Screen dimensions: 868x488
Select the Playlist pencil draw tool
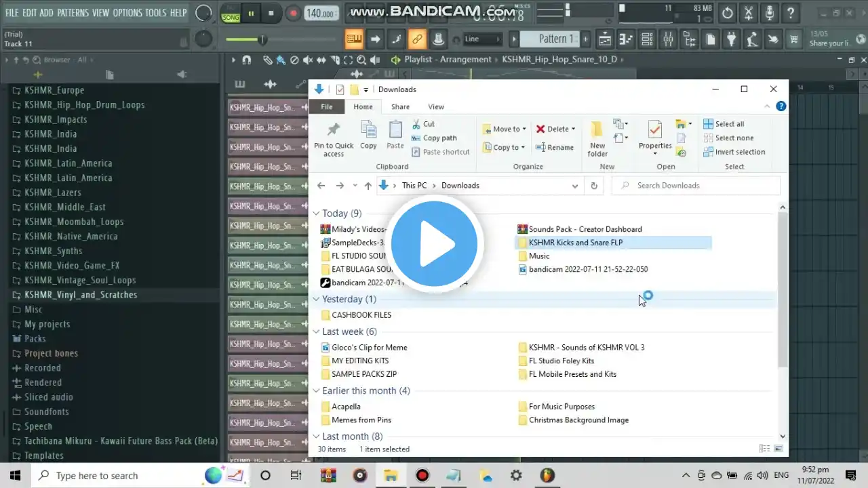pos(268,60)
